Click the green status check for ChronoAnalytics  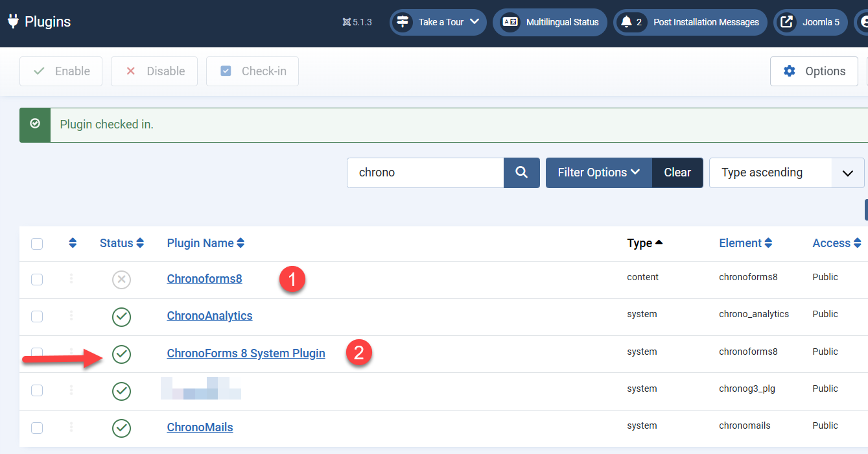tap(121, 317)
